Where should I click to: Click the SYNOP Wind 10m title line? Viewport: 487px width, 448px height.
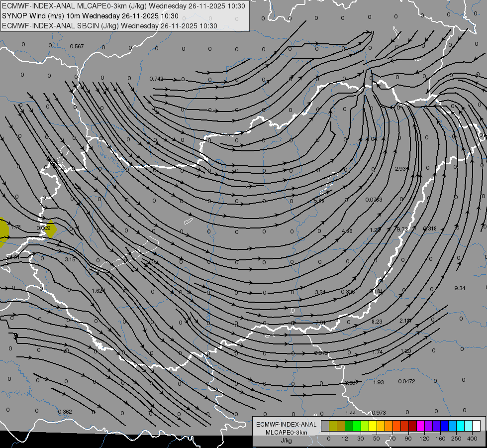click(90, 16)
